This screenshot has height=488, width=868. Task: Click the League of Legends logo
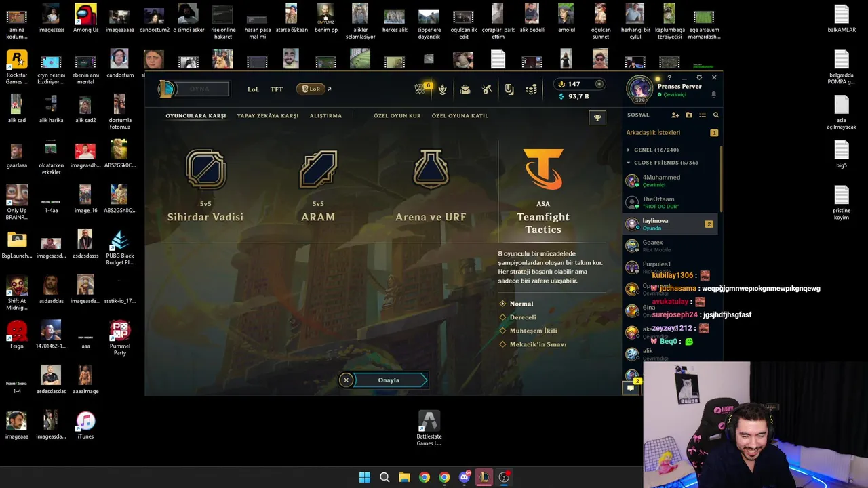[166, 89]
